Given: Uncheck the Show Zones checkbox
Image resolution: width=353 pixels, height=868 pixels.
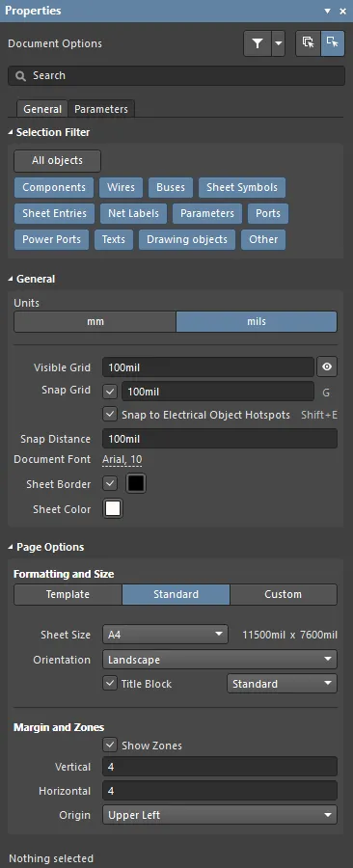Looking at the screenshot, I should tap(110, 746).
